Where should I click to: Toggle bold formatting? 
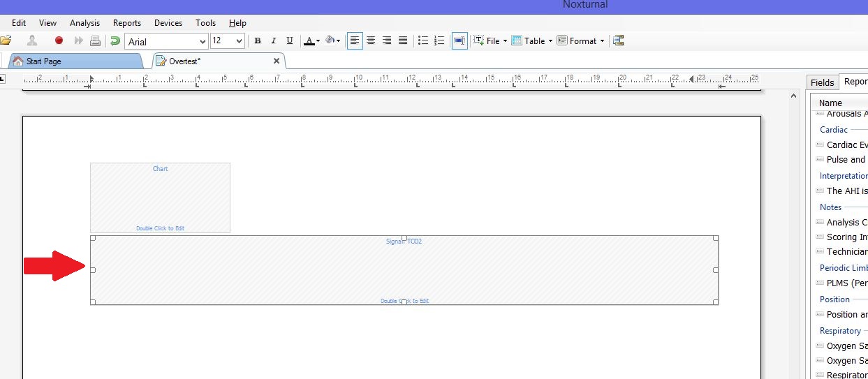point(258,40)
